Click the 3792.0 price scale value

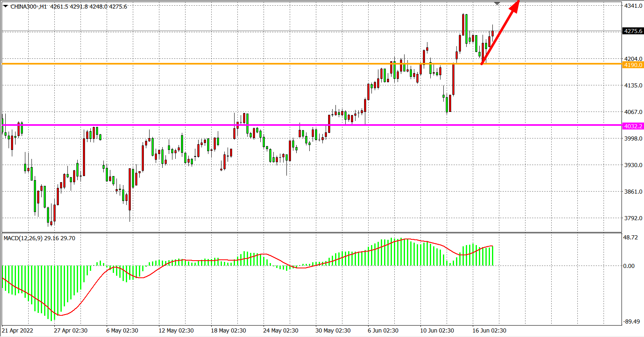pyautogui.click(x=633, y=218)
